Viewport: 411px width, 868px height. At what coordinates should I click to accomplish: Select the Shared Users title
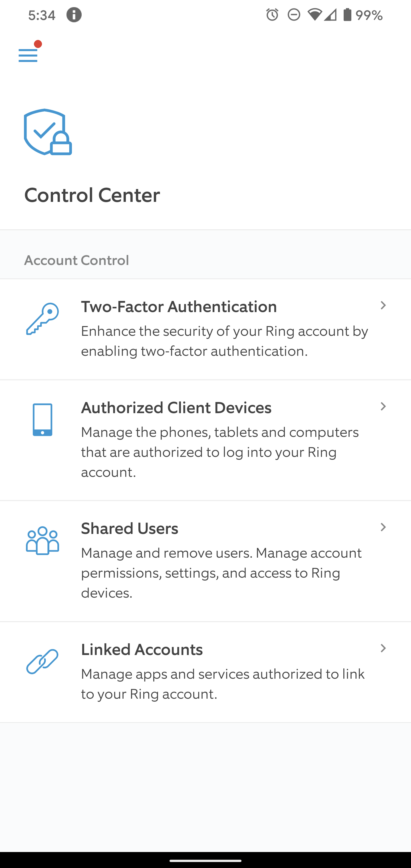tap(130, 528)
